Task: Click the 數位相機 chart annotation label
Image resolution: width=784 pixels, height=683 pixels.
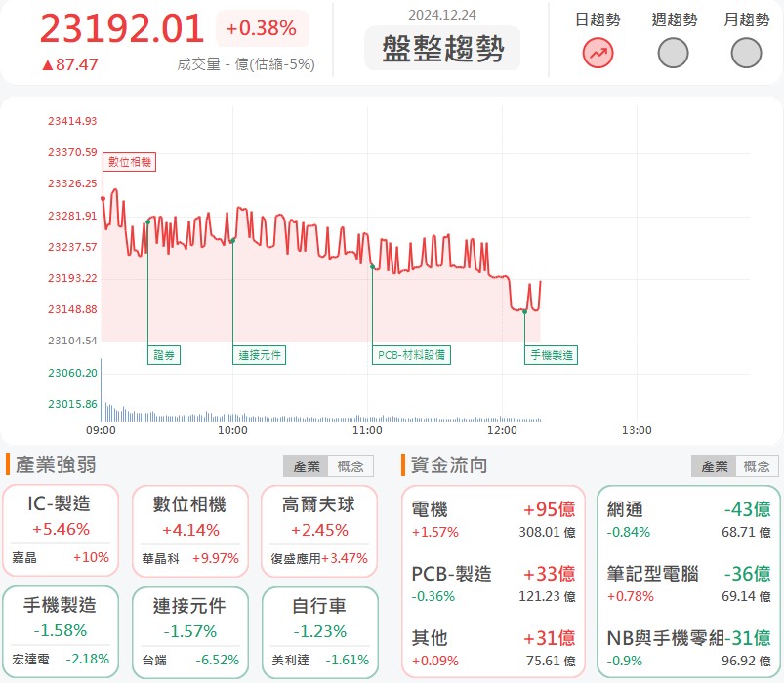Action: click(x=130, y=162)
